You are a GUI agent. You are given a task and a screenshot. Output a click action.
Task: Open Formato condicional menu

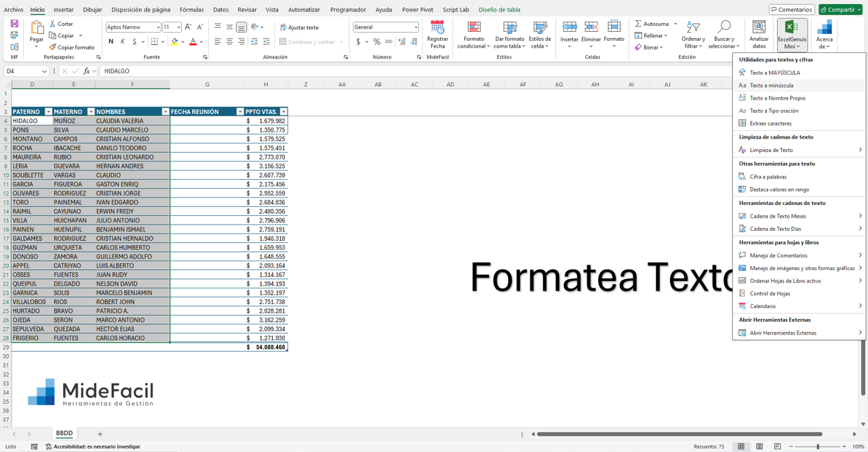pos(474,35)
